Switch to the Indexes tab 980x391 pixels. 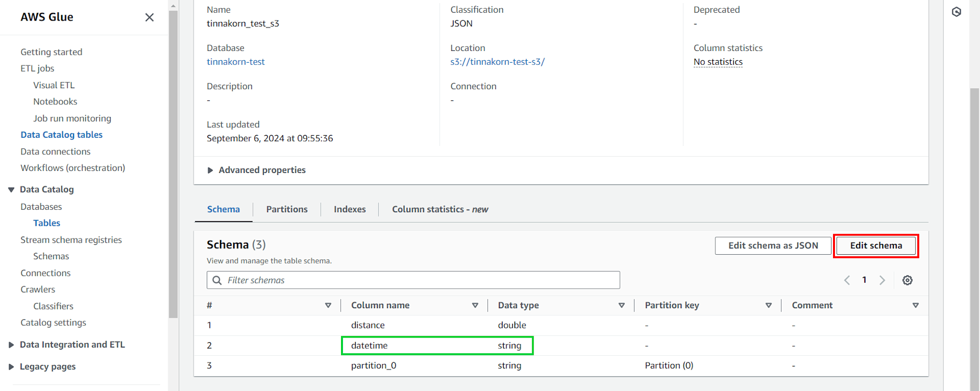tap(350, 209)
